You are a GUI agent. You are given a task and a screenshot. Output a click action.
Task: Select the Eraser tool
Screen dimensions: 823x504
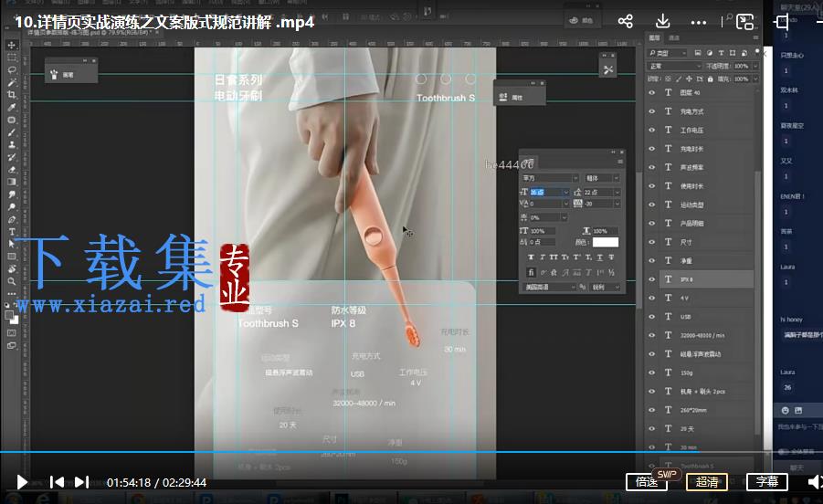pyautogui.click(x=12, y=170)
